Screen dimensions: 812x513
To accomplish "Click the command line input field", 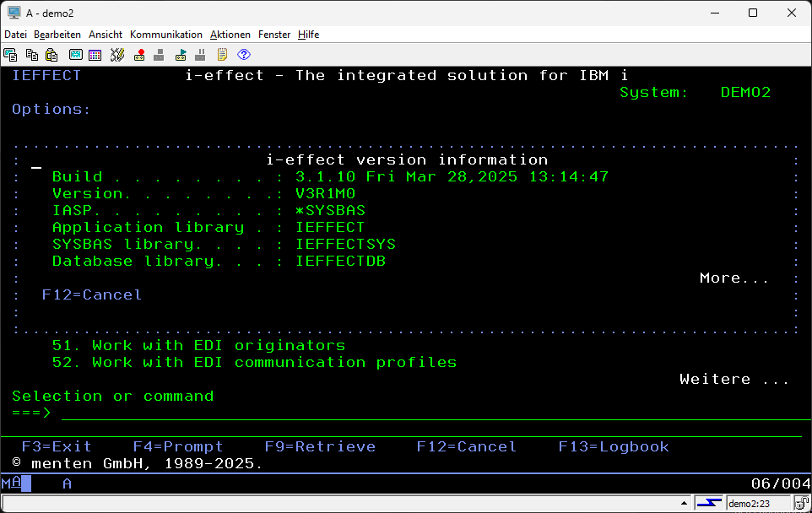I will pyautogui.click(x=422, y=413).
